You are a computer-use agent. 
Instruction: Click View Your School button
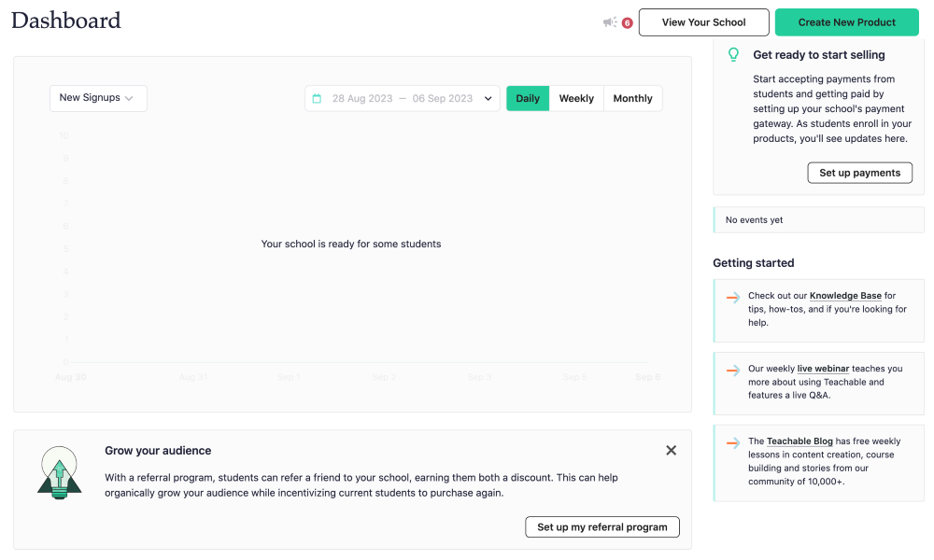click(x=703, y=22)
